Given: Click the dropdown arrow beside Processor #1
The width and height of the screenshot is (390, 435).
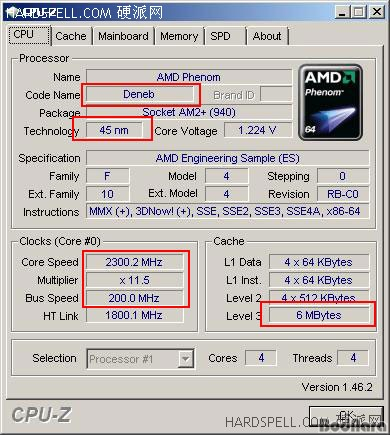Looking at the screenshot, I should (185, 359).
